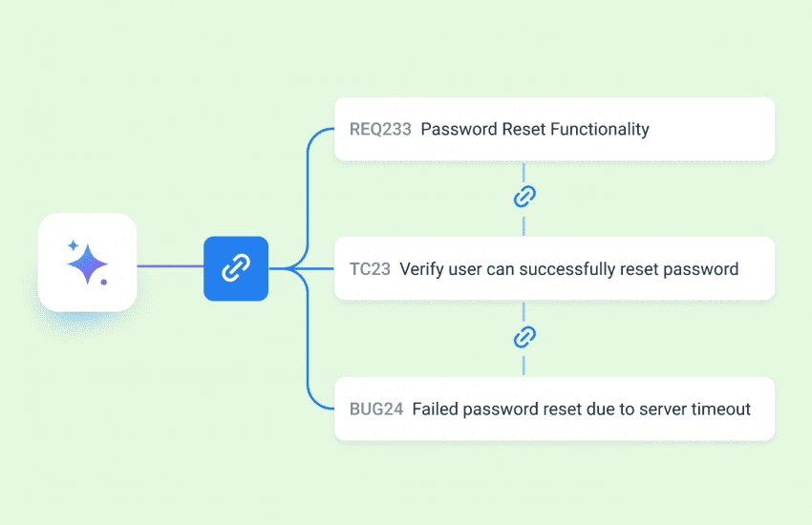
Task: Click the small sparkle star at top-left of AI icon
Action: click(73, 245)
